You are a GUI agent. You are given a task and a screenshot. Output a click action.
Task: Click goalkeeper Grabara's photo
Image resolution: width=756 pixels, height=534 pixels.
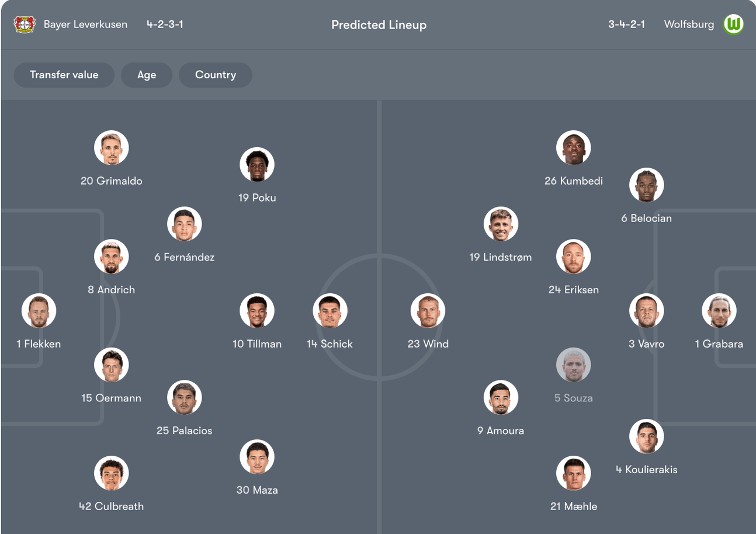719,311
